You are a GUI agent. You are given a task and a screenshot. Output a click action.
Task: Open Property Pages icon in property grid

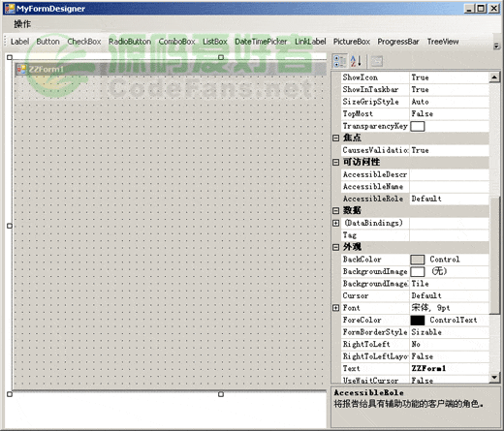coord(376,61)
